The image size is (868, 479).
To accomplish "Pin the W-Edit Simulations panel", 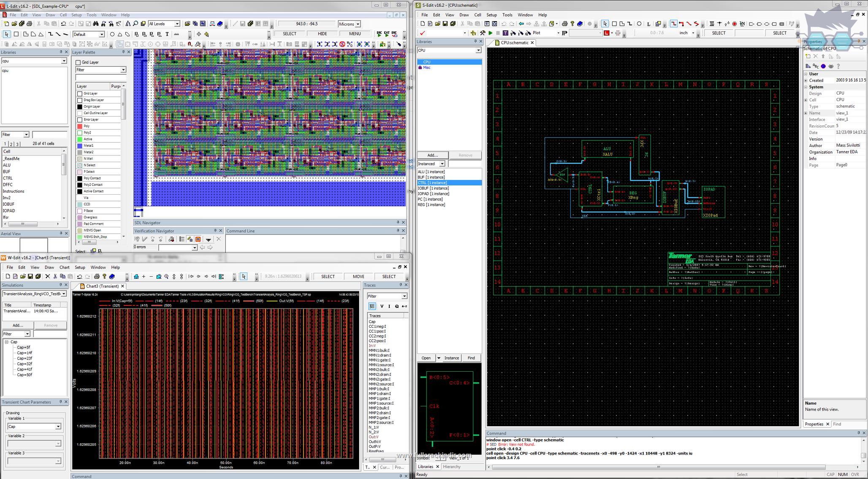I will tap(60, 285).
